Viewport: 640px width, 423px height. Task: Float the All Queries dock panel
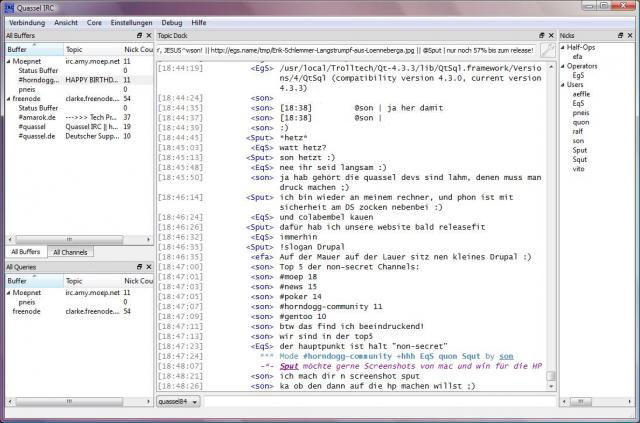140,267
